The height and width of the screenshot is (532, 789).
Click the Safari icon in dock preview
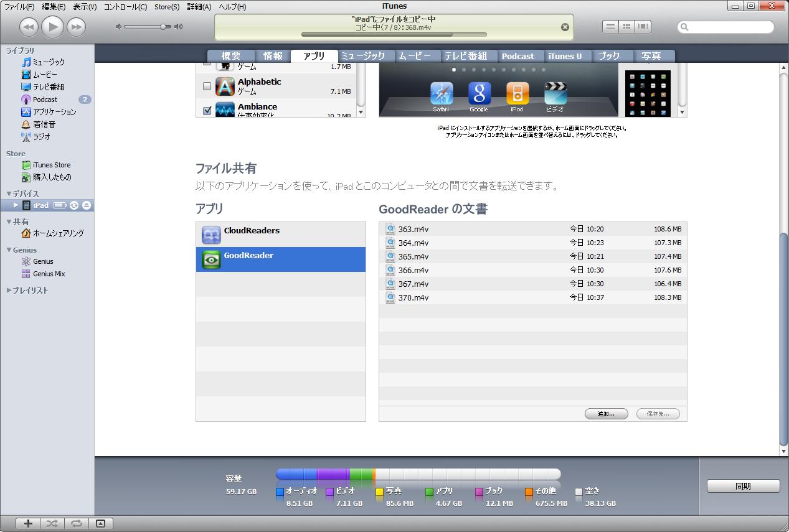pyautogui.click(x=441, y=96)
